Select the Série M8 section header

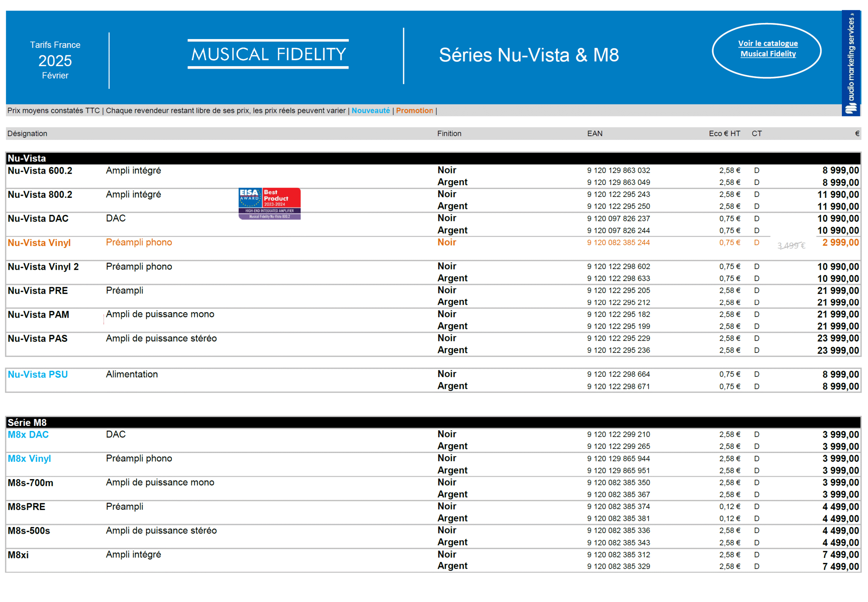click(27, 422)
